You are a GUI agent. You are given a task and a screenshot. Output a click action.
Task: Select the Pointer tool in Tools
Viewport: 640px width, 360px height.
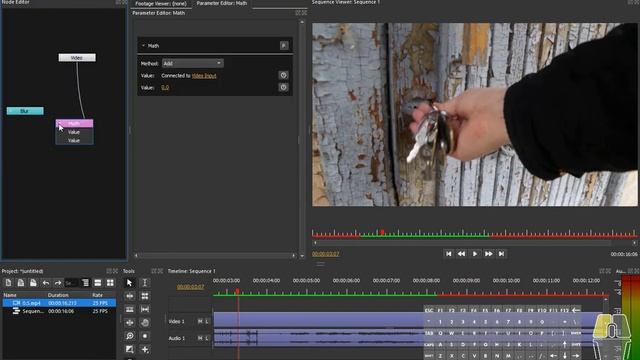(129, 282)
